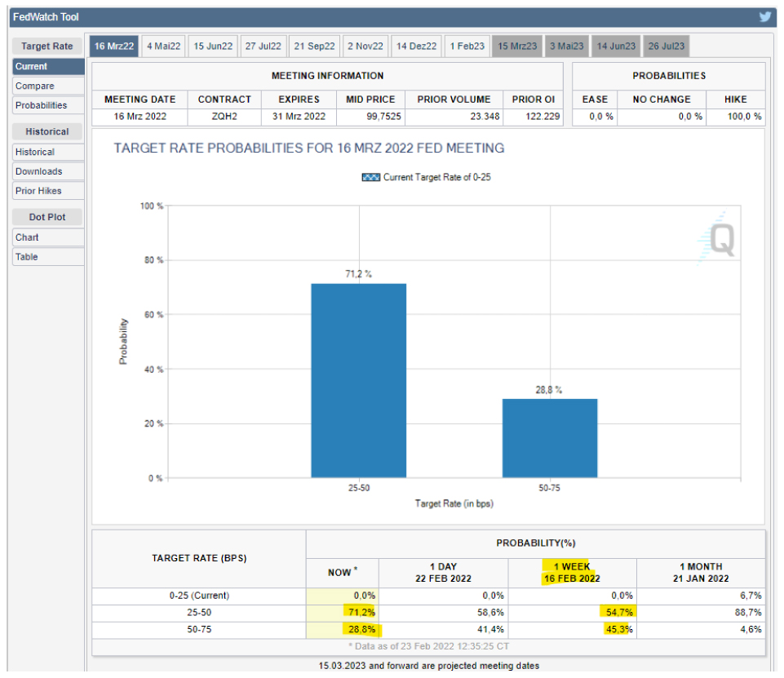Switch to the 14 Dez22 tab

pos(416,47)
